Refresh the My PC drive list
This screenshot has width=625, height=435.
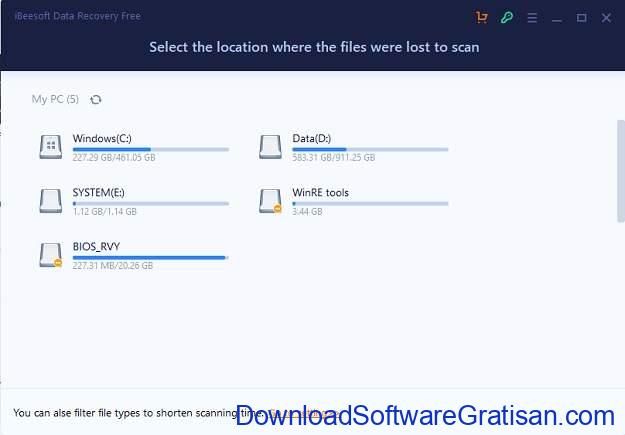pos(96,99)
